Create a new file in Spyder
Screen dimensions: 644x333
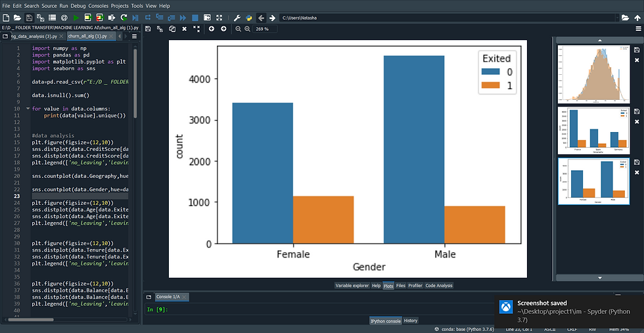(6, 18)
